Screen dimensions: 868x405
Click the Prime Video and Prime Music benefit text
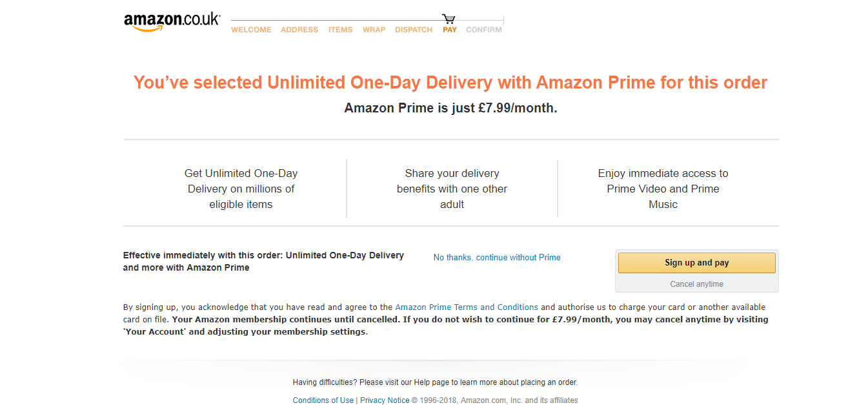(x=663, y=189)
